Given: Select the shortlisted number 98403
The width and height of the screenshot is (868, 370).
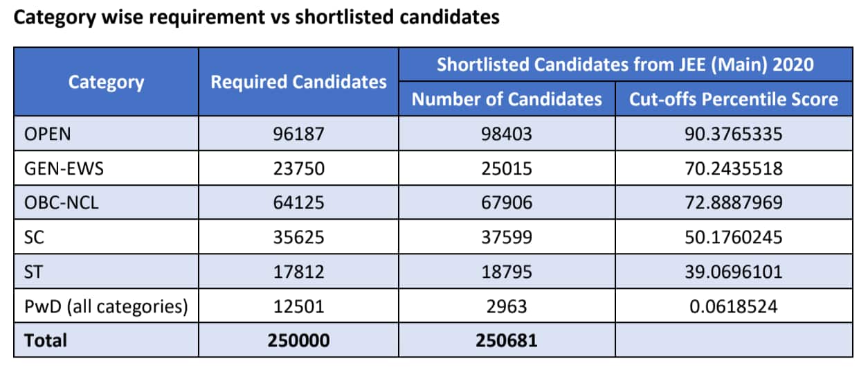Looking at the screenshot, I should 507,134.
